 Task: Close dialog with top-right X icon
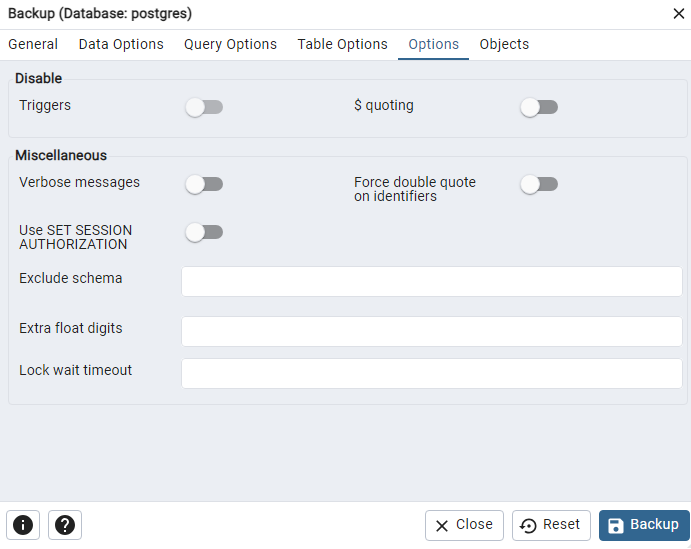678,14
